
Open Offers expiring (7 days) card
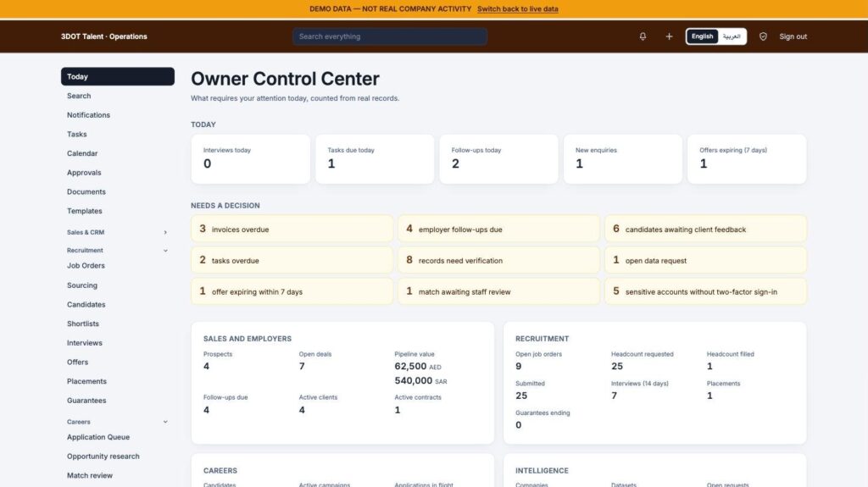click(747, 159)
